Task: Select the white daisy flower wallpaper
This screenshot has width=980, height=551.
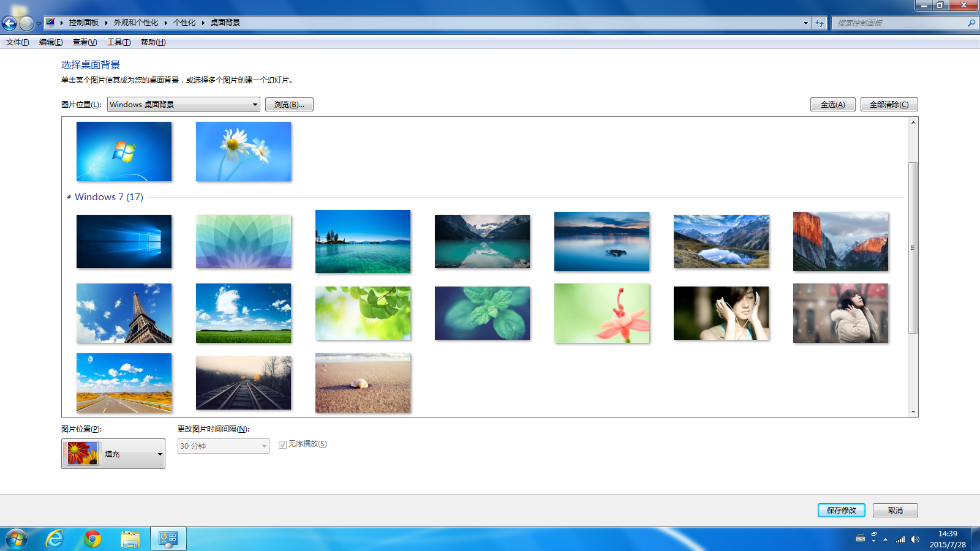Action: (x=243, y=151)
